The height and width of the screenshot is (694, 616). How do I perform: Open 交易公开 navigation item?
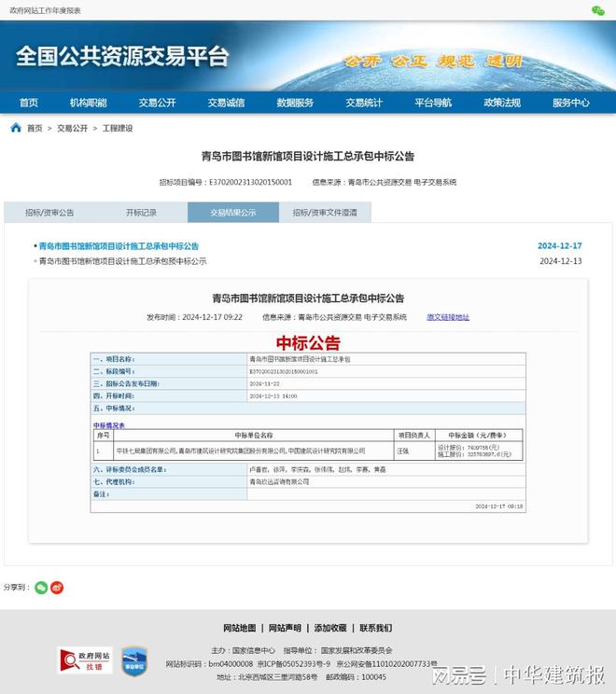click(157, 103)
